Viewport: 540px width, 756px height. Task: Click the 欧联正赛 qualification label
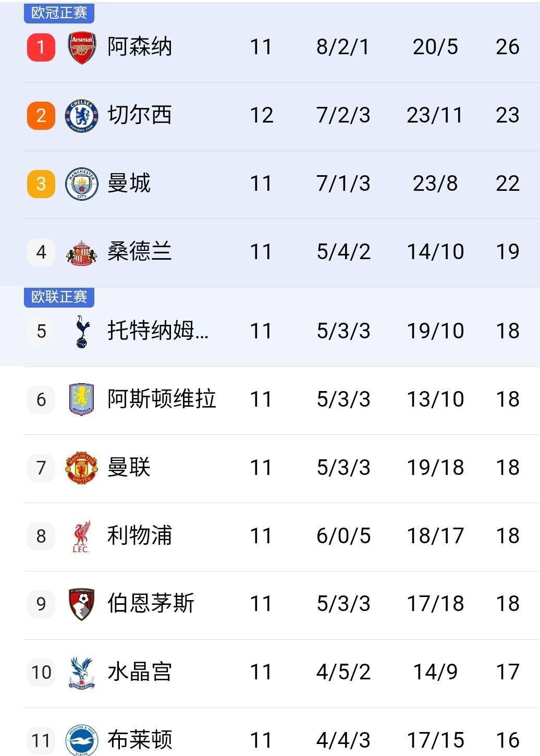59,297
